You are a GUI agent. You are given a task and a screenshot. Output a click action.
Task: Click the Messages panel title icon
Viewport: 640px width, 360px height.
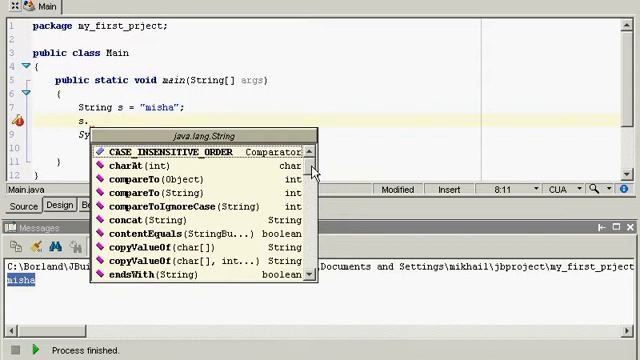pos(11,227)
